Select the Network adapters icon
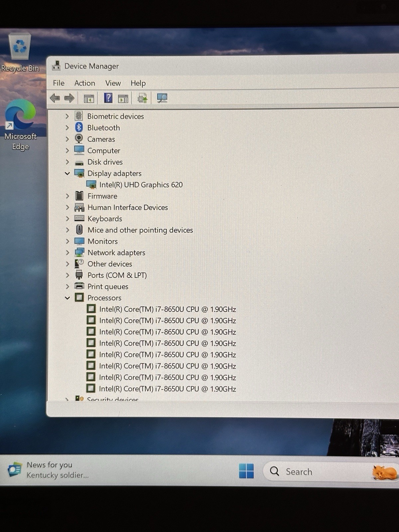This screenshot has height=532, width=399. 79,252
